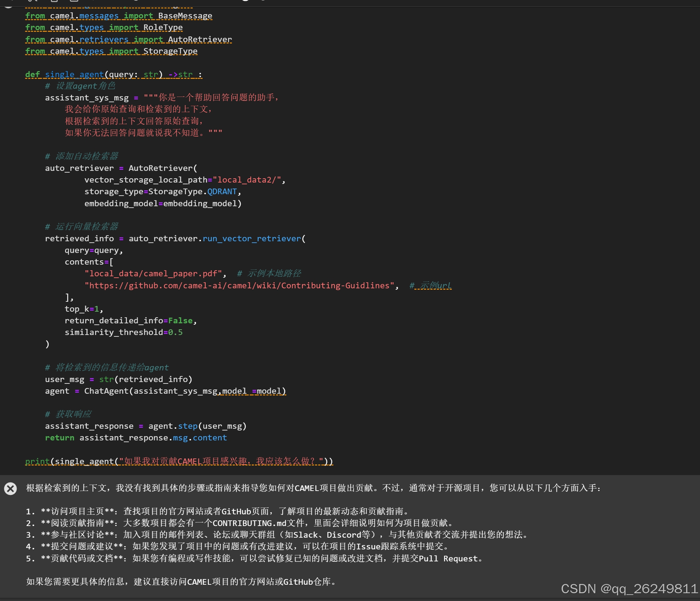Click the StorageType import line
700x601 pixels.
[x=111, y=51]
